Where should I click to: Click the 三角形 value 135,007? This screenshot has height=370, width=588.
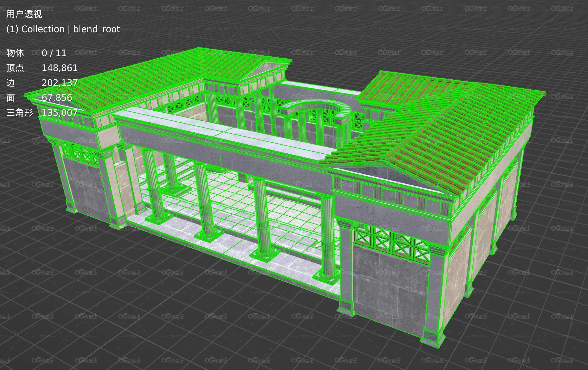click(60, 113)
